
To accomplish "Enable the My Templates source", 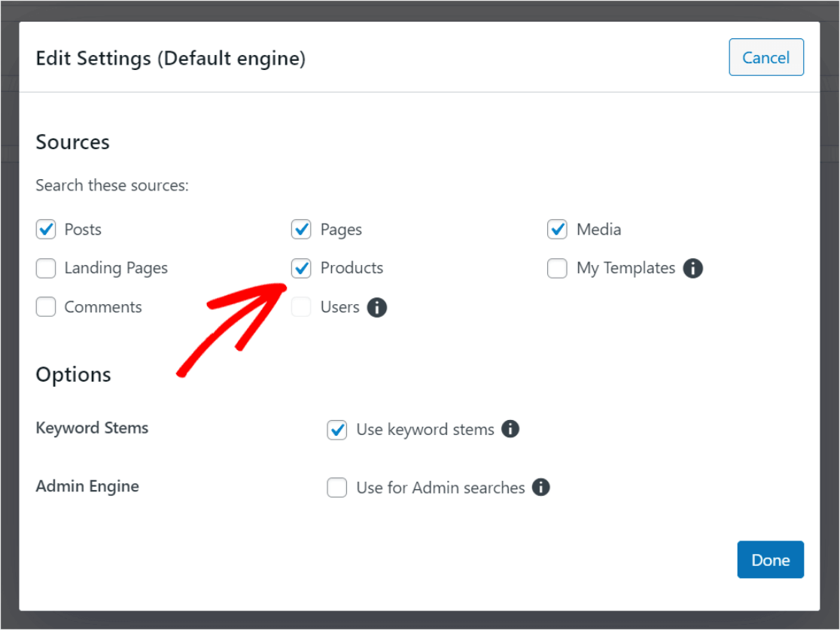I will [x=557, y=268].
